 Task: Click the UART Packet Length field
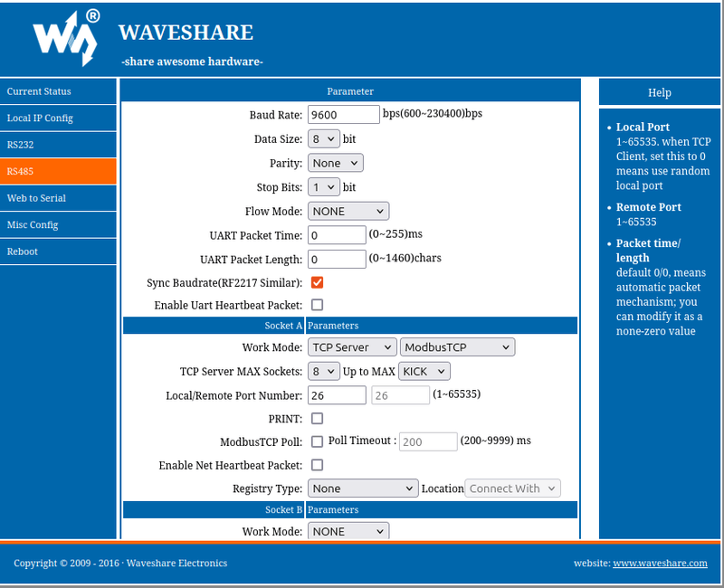pos(337,260)
